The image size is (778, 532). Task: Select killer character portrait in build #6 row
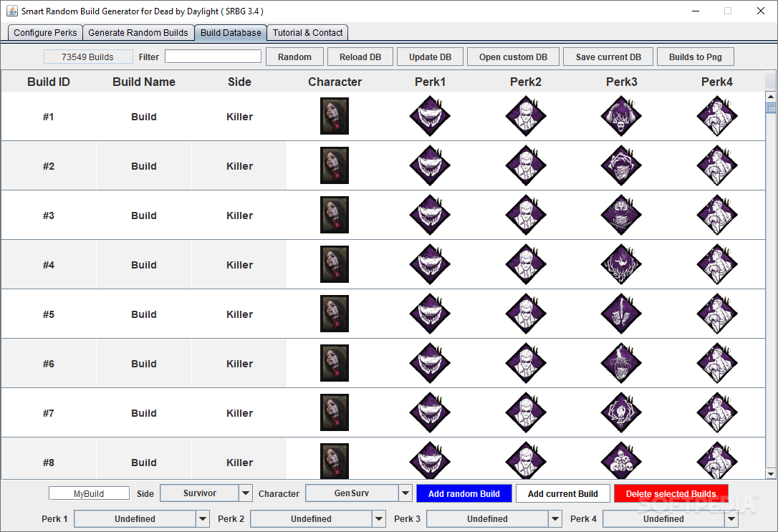335,363
